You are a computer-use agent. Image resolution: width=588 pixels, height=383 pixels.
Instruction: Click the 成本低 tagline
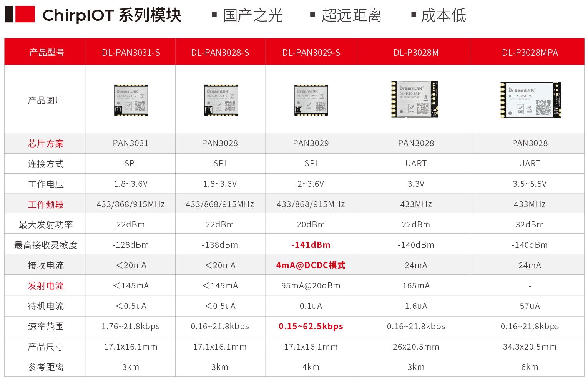(443, 15)
